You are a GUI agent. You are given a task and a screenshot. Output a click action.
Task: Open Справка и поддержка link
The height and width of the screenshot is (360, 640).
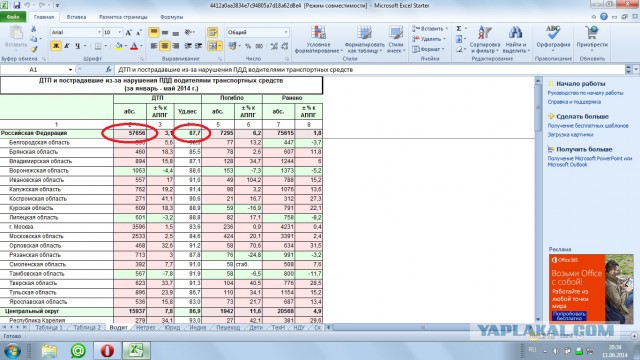[x=574, y=102]
